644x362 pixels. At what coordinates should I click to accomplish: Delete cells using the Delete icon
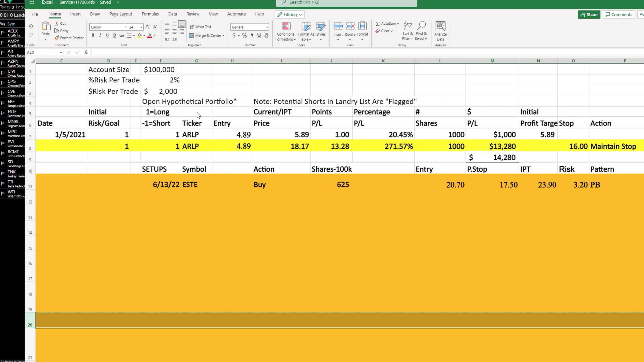tap(350, 26)
